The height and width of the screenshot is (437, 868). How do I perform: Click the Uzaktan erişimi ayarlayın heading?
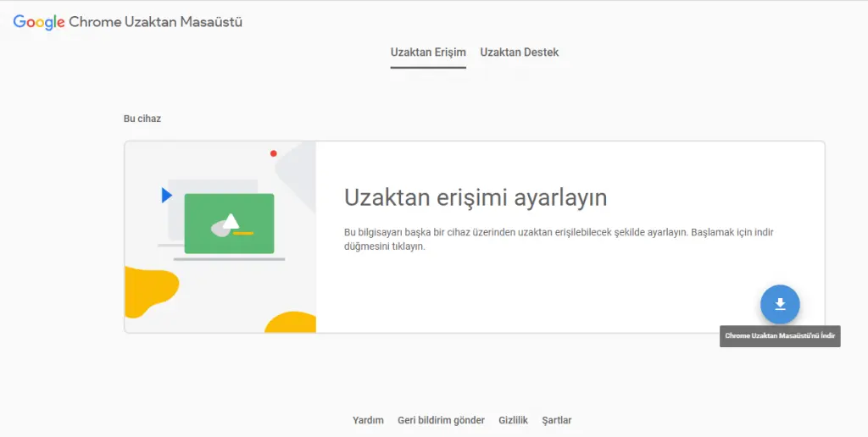[476, 197]
